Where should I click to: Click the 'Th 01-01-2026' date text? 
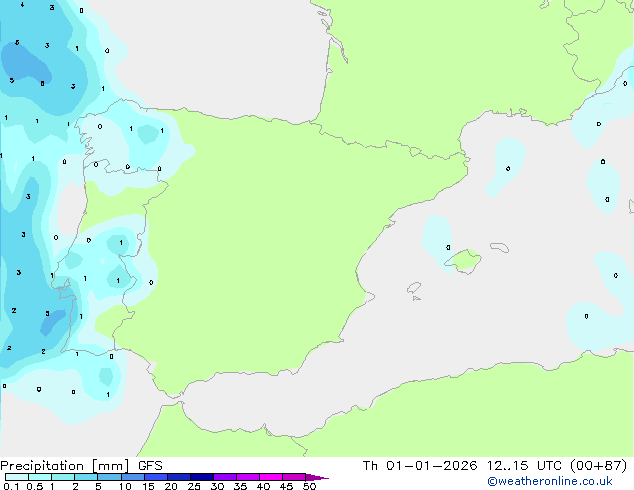pos(420,466)
